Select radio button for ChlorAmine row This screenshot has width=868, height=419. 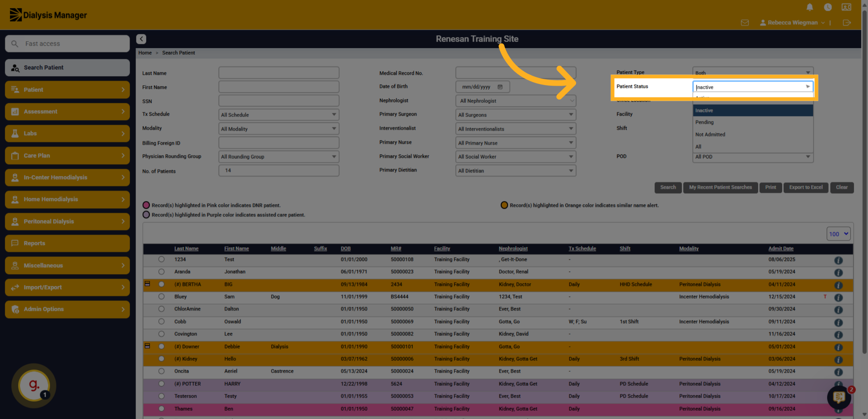click(161, 309)
